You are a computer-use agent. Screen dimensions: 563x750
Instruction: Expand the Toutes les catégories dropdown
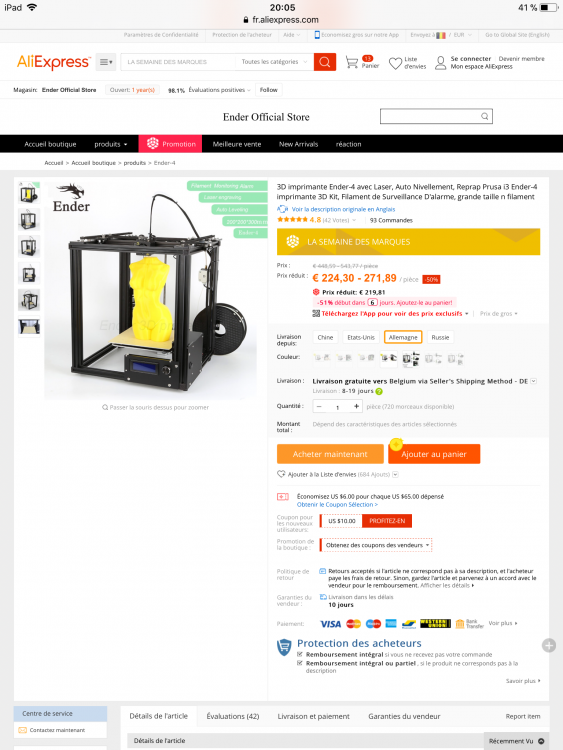tap(274, 62)
